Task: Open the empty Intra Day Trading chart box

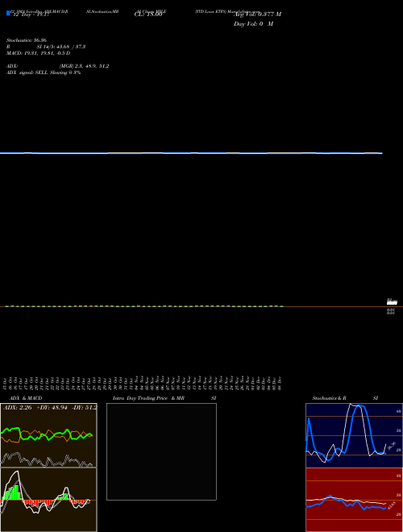Action: [x=161, y=451]
